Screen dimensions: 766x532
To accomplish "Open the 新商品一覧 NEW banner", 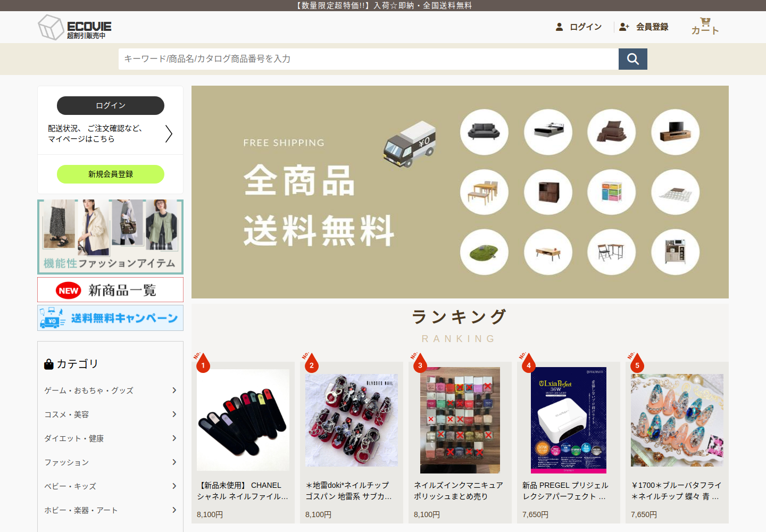I will (x=111, y=290).
